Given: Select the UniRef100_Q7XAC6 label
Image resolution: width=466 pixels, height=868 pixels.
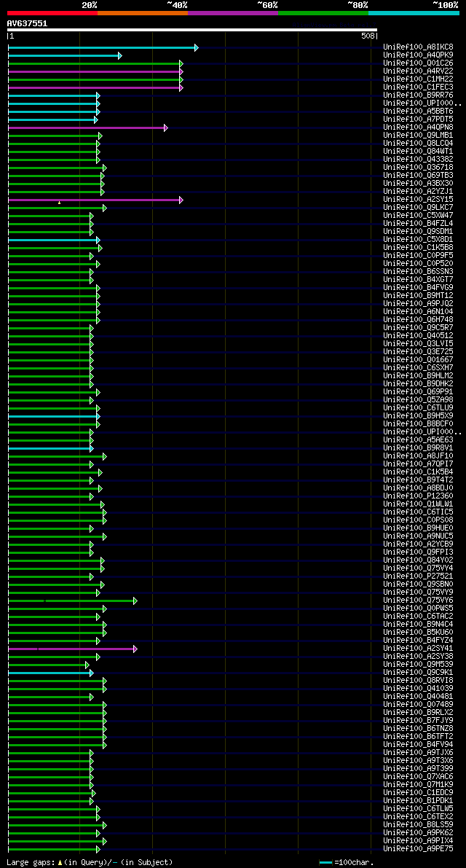Looking at the screenshot, I should tap(418, 777).
